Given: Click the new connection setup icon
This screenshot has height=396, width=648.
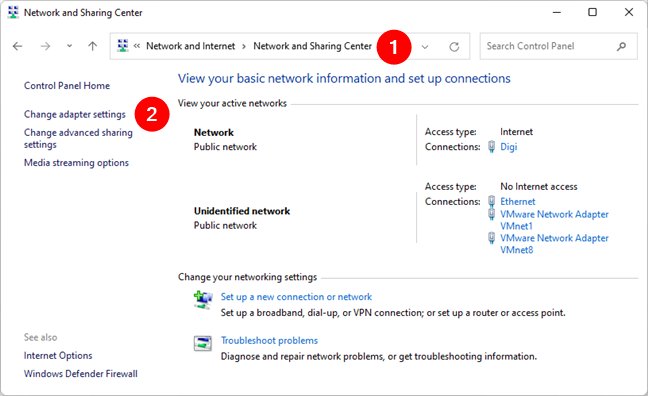Looking at the screenshot, I should (x=202, y=300).
